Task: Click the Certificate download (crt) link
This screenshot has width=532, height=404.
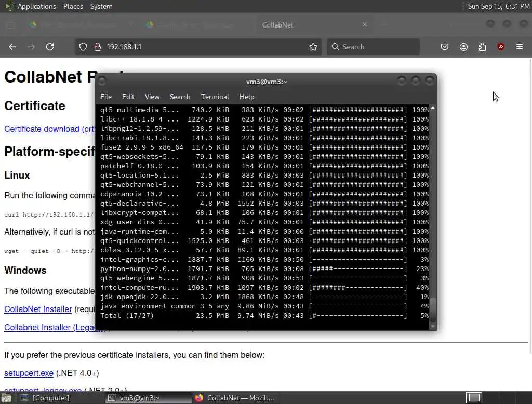Action: (x=49, y=129)
